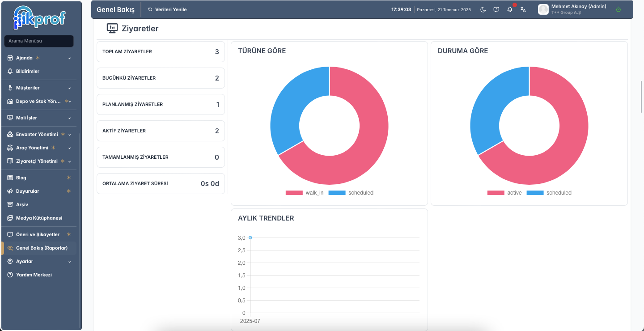This screenshot has width=644, height=331.
Task: Toggle dark mode with moon icon
Action: pos(483,9)
